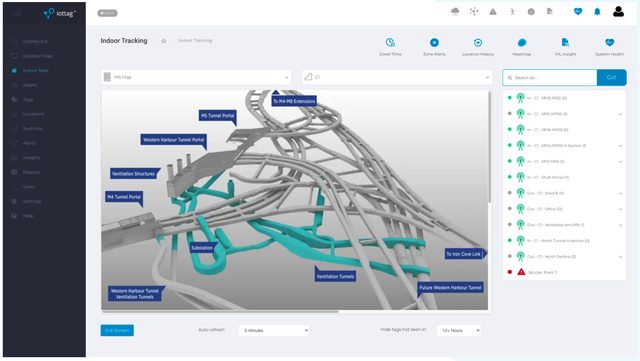The image size is (640, 361).
Task: Click the Tags icon in sidebar
Action: tap(14, 100)
